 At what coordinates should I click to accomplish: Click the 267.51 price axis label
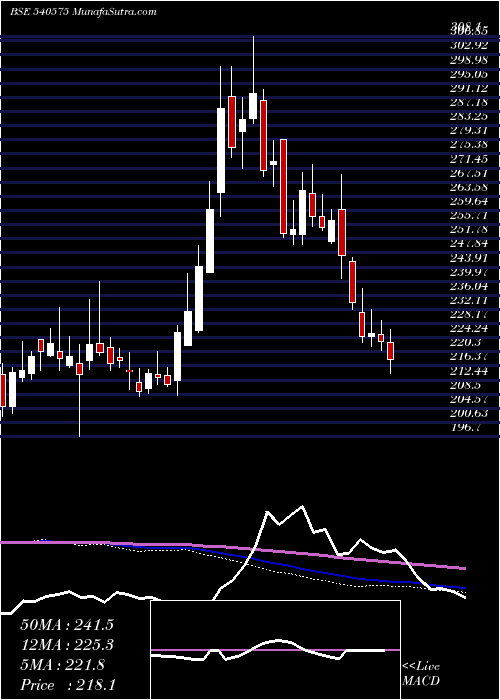point(470,173)
